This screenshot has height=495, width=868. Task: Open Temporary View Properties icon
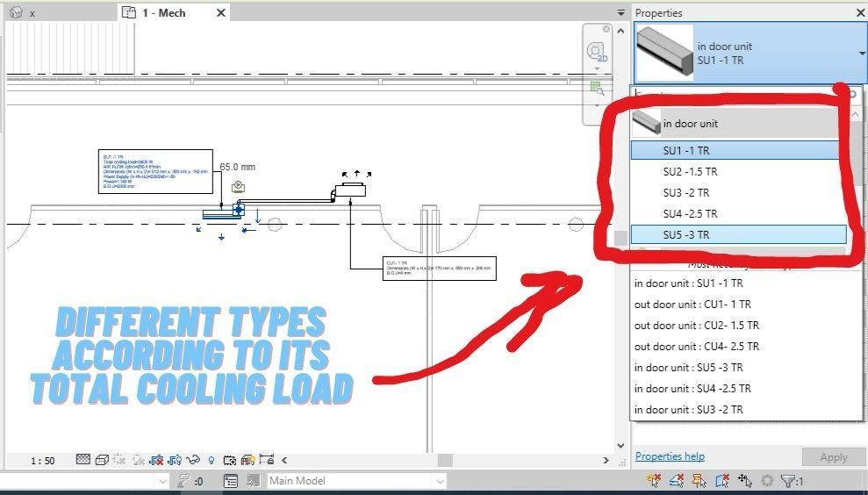(x=230, y=460)
